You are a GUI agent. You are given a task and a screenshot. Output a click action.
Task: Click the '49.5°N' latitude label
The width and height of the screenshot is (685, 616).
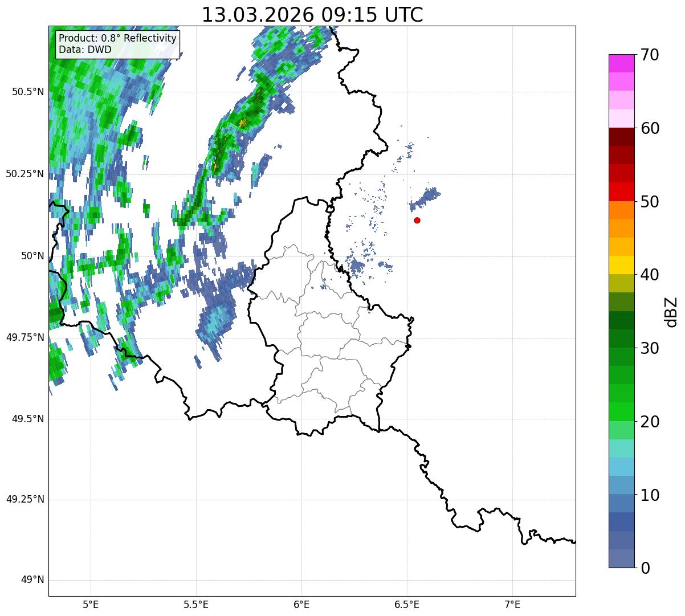28,419
